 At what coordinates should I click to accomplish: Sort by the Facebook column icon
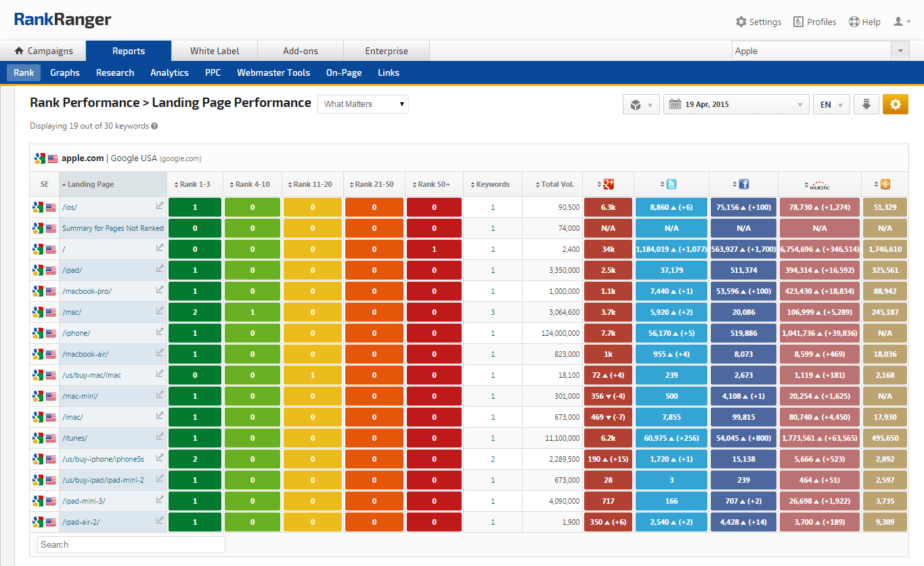[743, 184]
